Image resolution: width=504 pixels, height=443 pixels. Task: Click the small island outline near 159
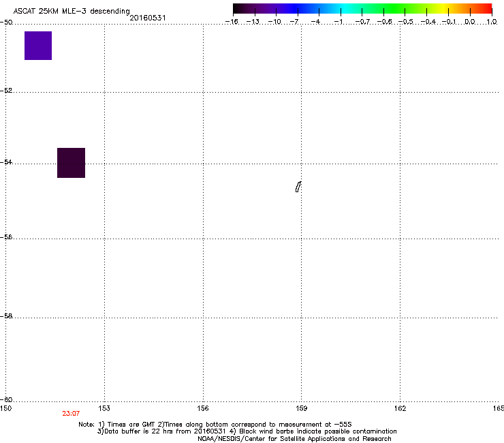point(298,187)
